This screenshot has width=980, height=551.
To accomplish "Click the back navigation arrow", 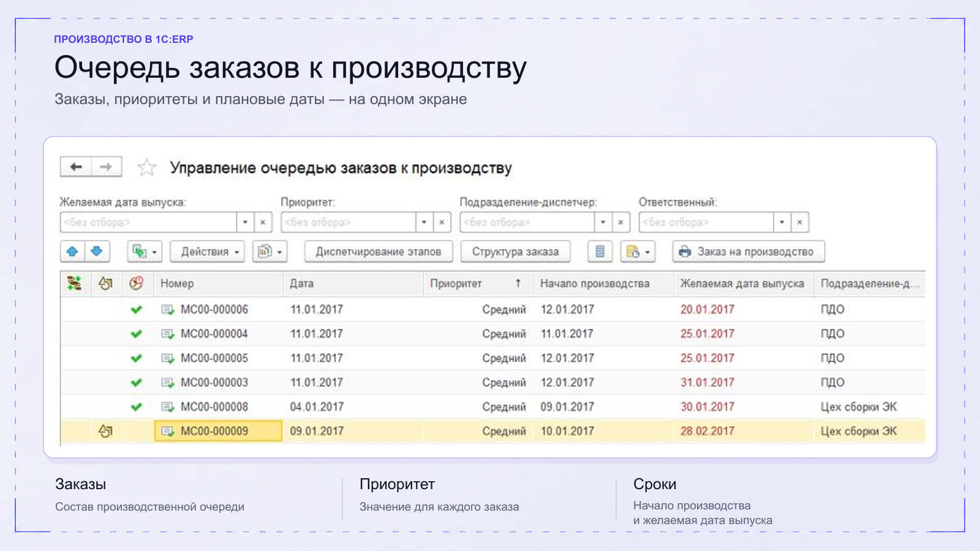I will tap(76, 167).
